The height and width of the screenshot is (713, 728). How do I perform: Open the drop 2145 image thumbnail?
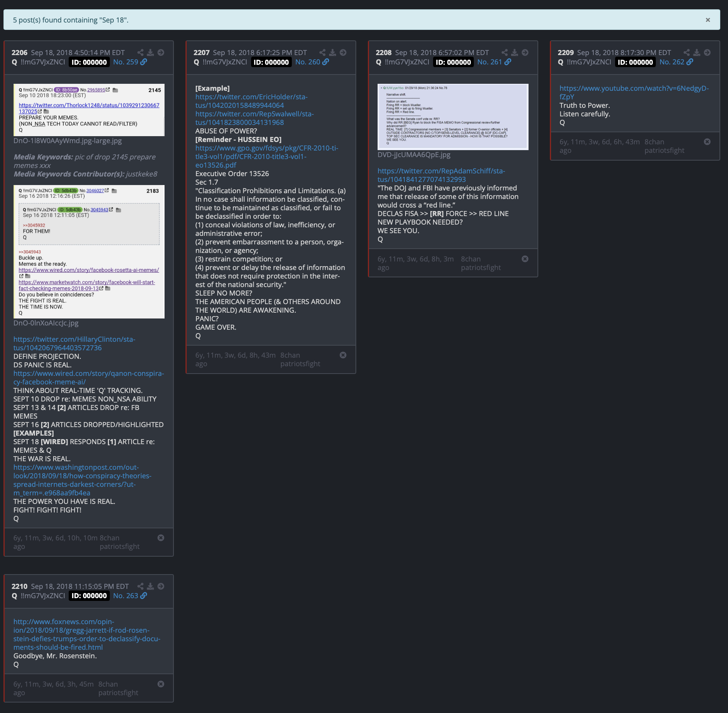coord(89,110)
